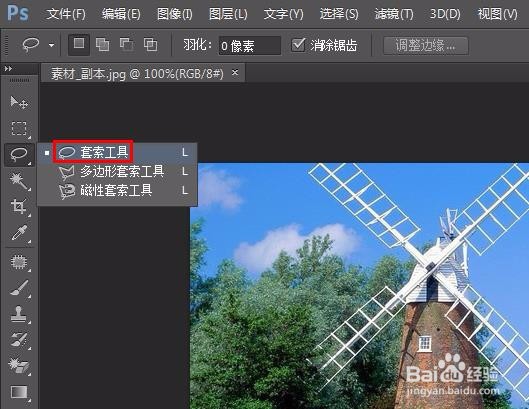Open the tool preset picker arrow

pyautogui.click(x=51, y=45)
